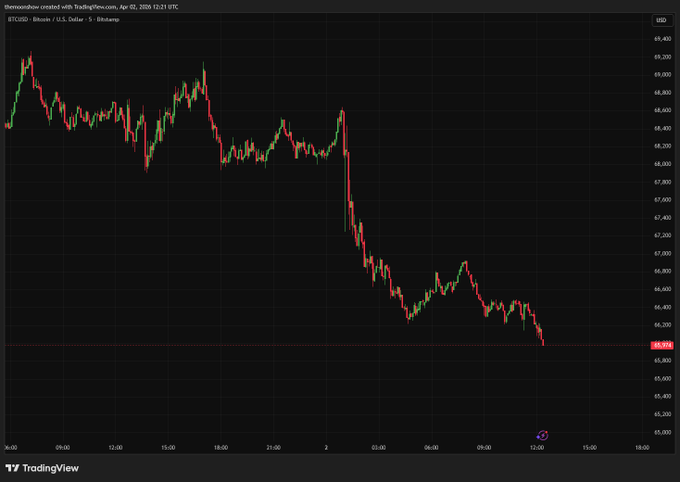680x482 pixels.
Task: Click the 69,400 price axis label
Action: (x=662, y=38)
